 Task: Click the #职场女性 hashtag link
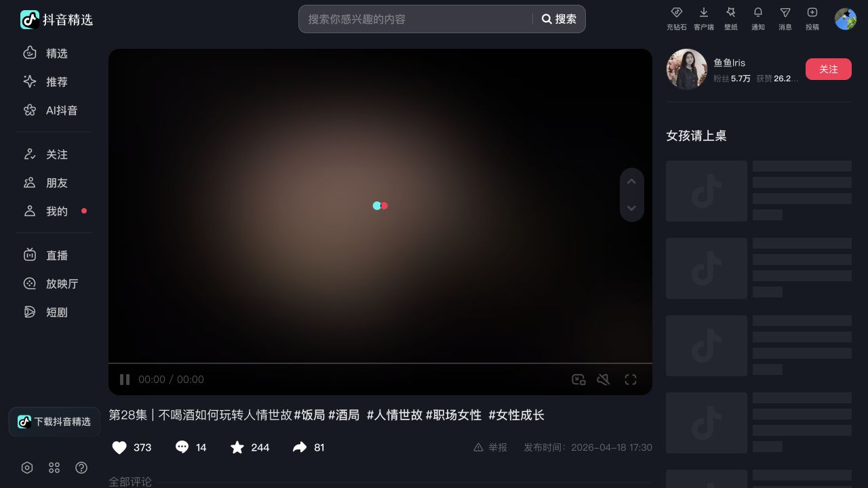pyautogui.click(x=454, y=415)
